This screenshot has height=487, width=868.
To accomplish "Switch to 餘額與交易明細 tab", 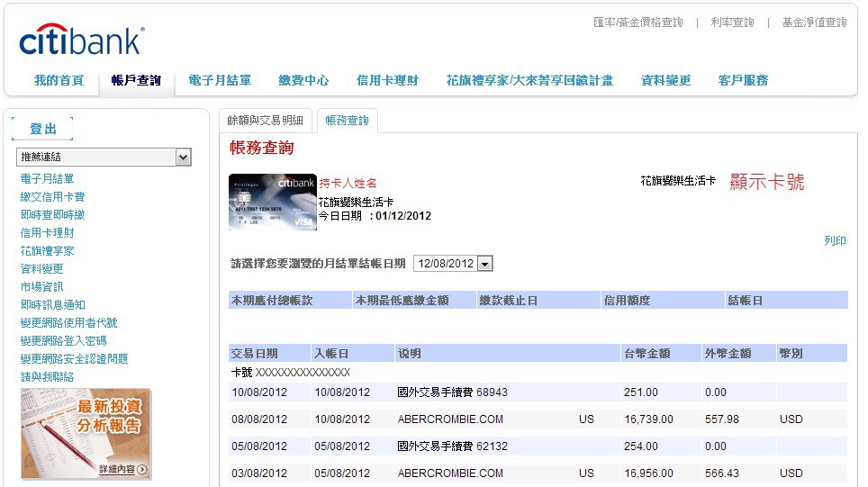I will point(265,121).
